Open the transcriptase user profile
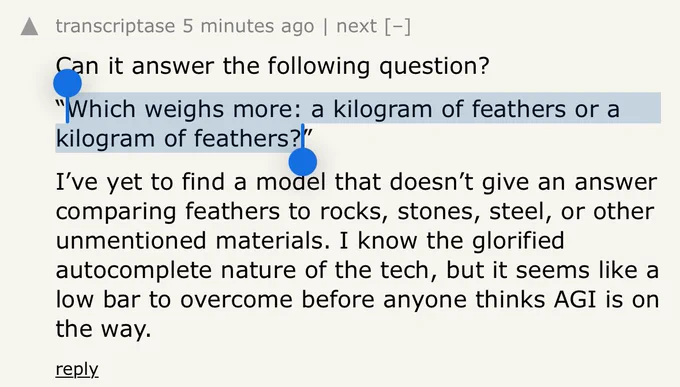Screen dimensions: 680x387 pyautogui.click(x=115, y=26)
